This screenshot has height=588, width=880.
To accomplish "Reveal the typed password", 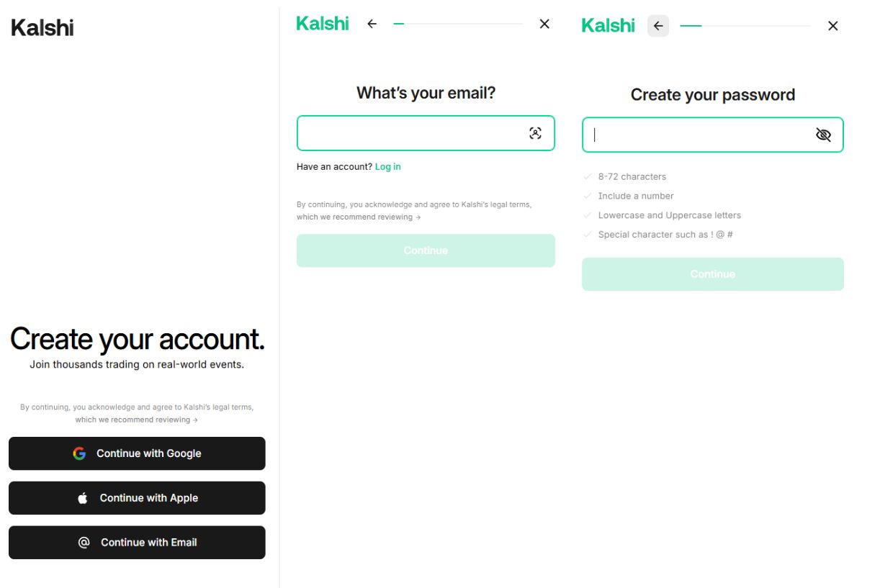I will [x=822, y=134].
